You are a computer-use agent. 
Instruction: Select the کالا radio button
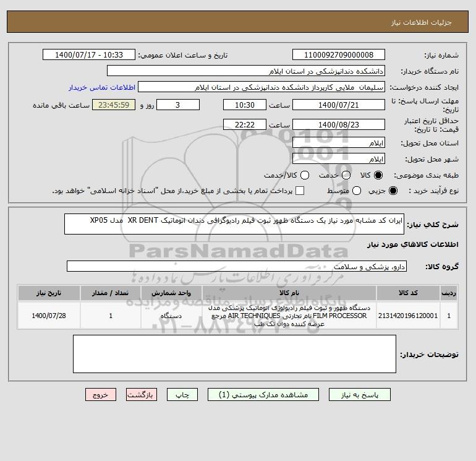pos(378,175)
